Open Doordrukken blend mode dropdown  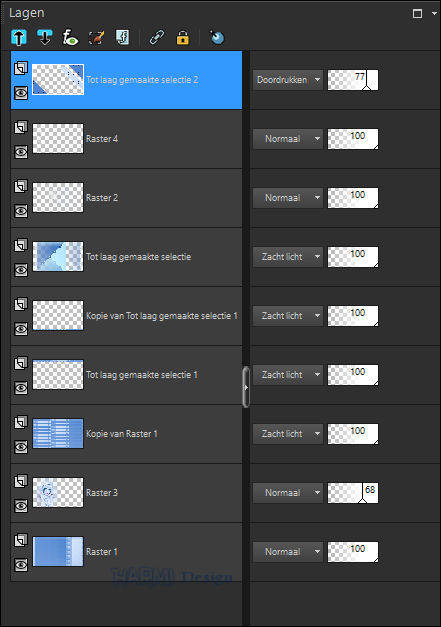click(287, 80)
